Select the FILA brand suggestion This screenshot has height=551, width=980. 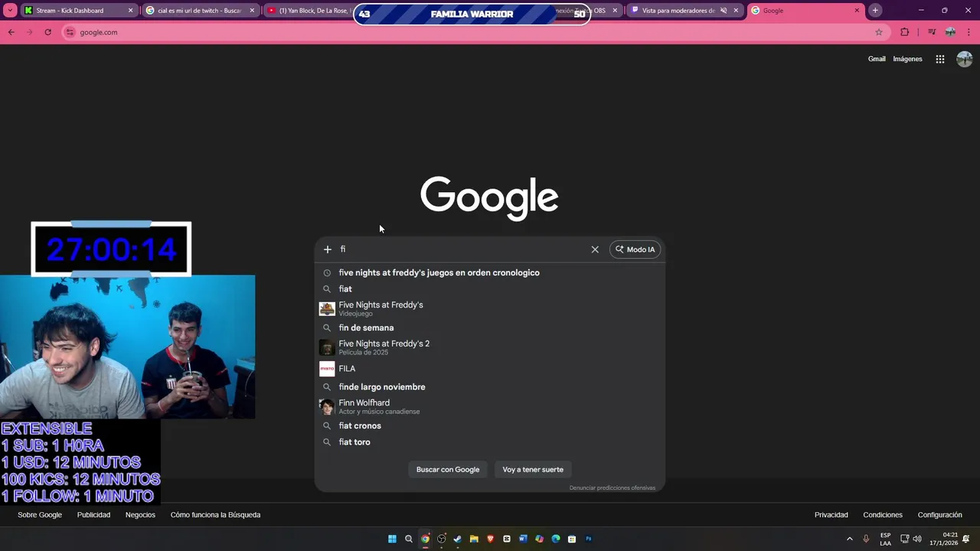[x=490, y=369]
